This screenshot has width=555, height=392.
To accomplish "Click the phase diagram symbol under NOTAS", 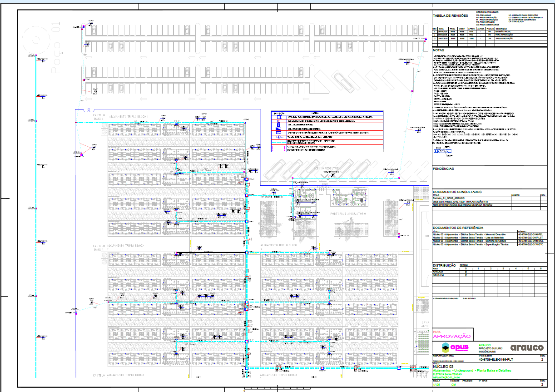I will click(442, 152).
